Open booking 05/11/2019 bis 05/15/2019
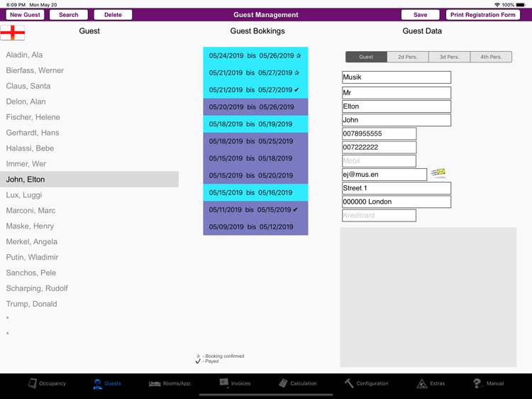532x399 pixels. point(255,209)
